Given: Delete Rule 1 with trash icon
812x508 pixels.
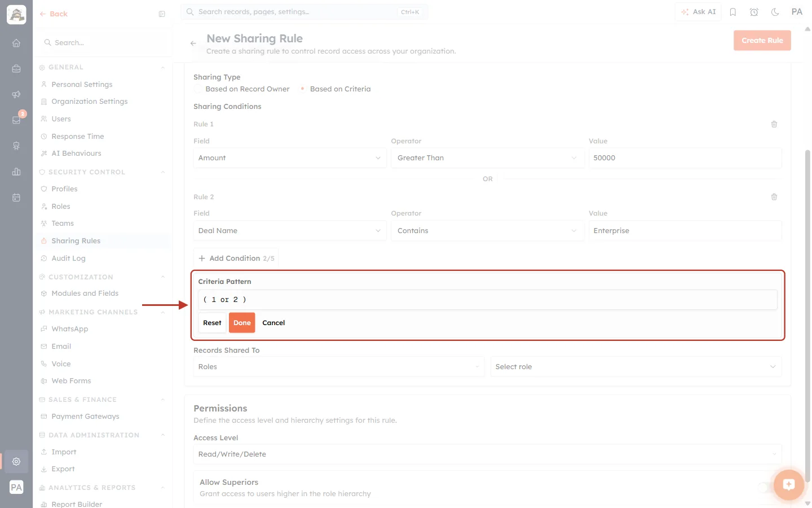Looking at the screenshot, I should pyautogui.click(x=774, y=124).
